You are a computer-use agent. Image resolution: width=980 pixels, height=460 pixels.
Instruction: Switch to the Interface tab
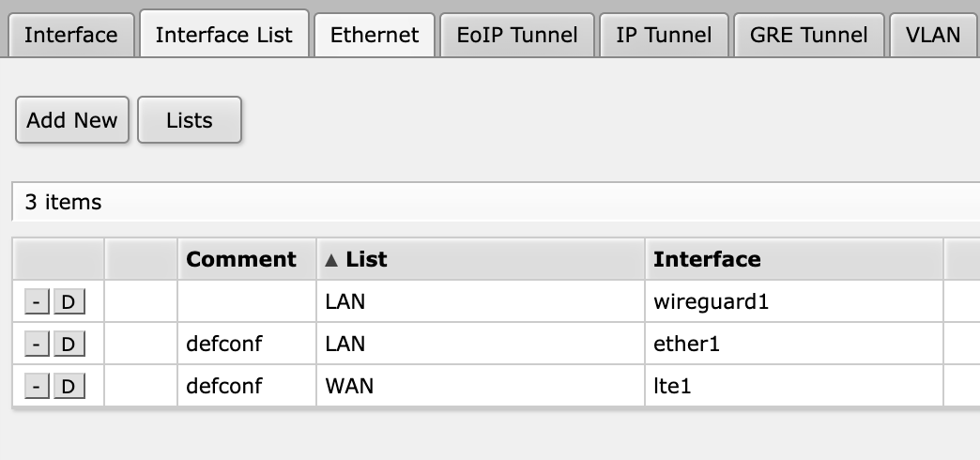(70, 36)
